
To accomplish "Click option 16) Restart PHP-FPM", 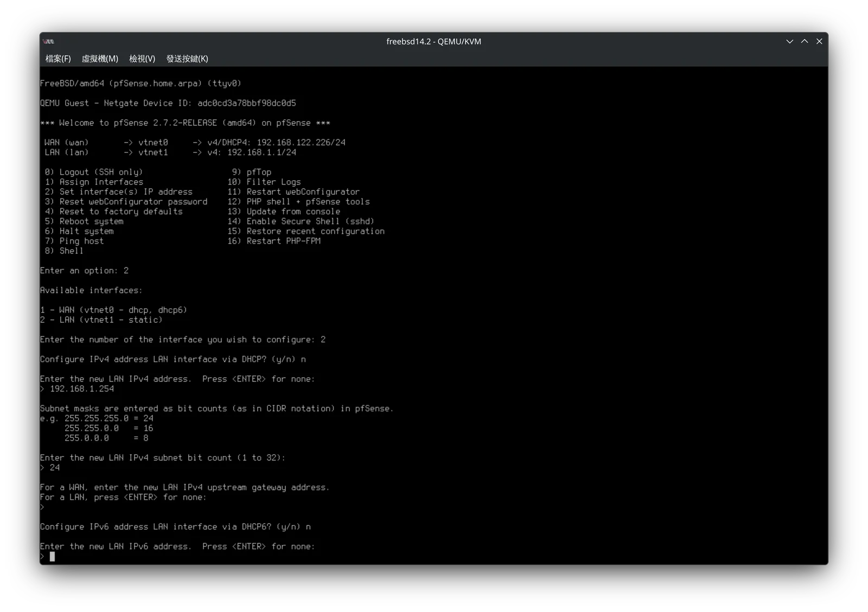I will click(x=274, y=241).
